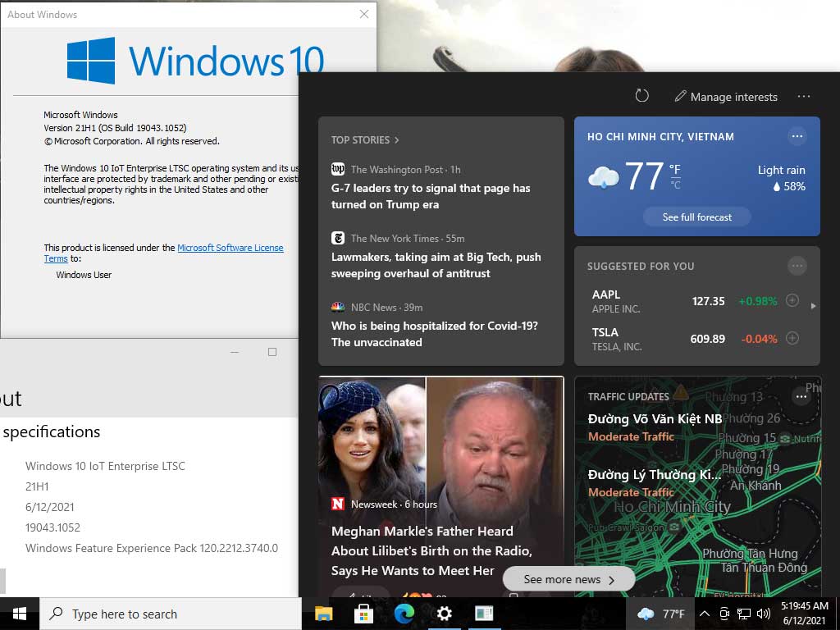Select Windows Feature Experience Pack version text
The image size is (840, 630).
tap(152, 548)
